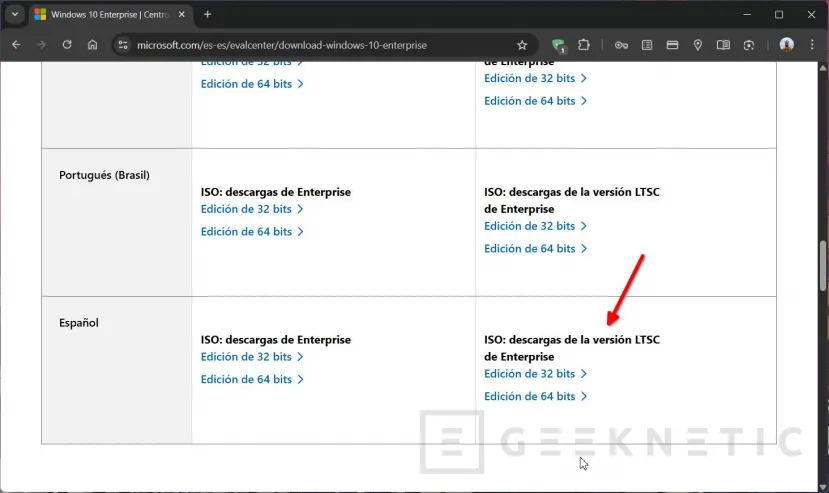829x493 pixels.
Task: Click the location pin toolbar icon
Action: (698, 45)
